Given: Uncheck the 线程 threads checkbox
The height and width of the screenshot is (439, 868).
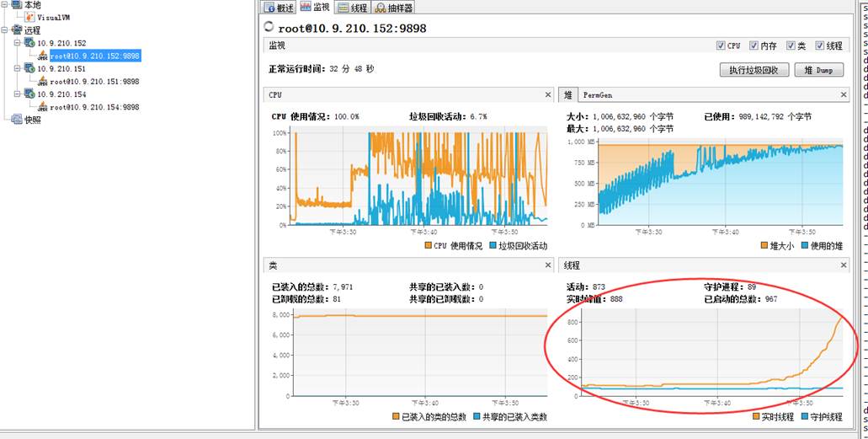Looking at the screenshot, I should 820,46.
